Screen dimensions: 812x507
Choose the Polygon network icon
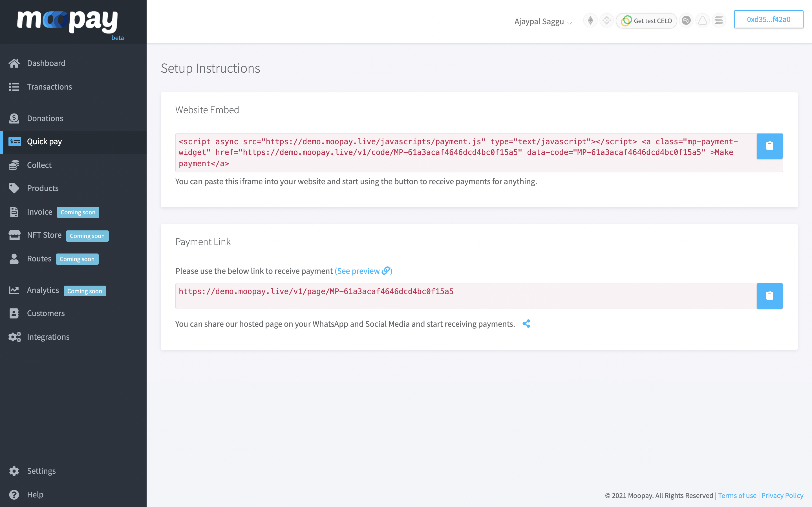pos(686,21)
